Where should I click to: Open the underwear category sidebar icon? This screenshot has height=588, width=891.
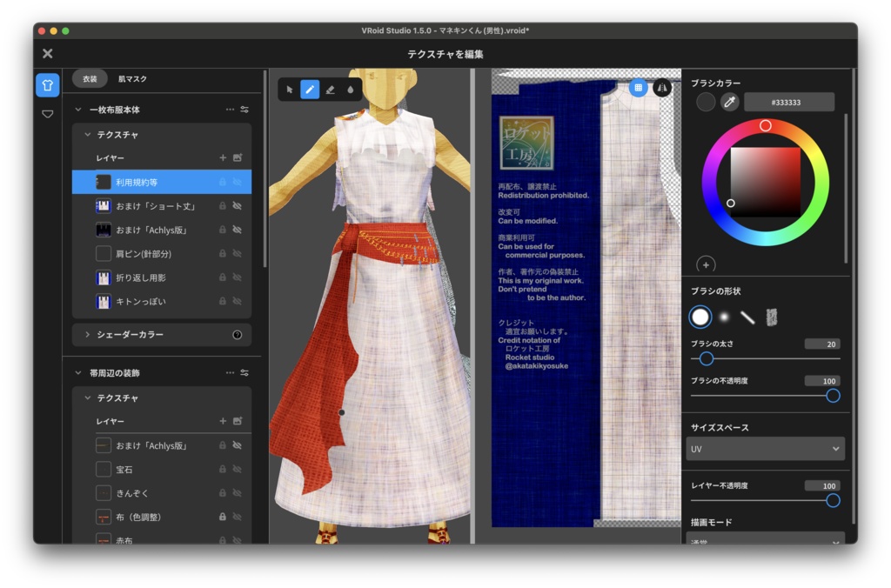48,114
